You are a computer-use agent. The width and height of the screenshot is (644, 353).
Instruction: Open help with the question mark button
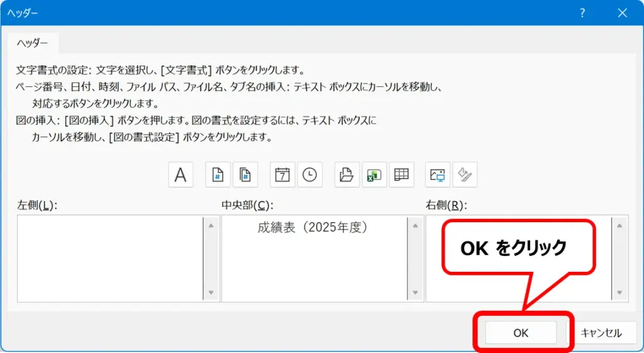coord(582,13)
